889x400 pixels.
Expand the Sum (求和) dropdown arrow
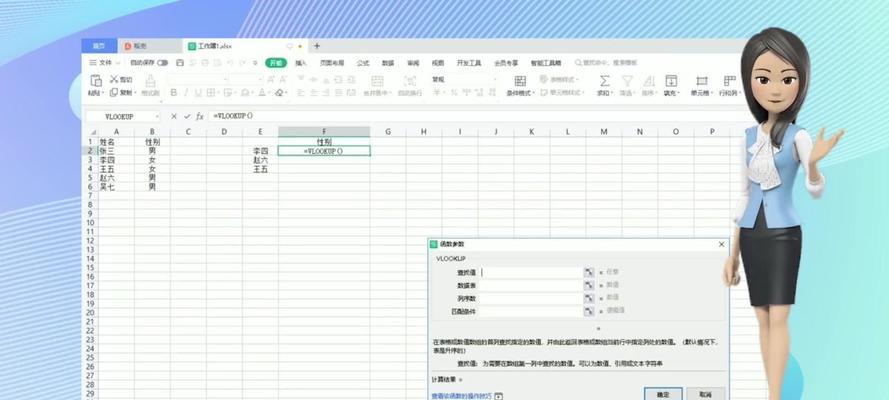(612, 93)
